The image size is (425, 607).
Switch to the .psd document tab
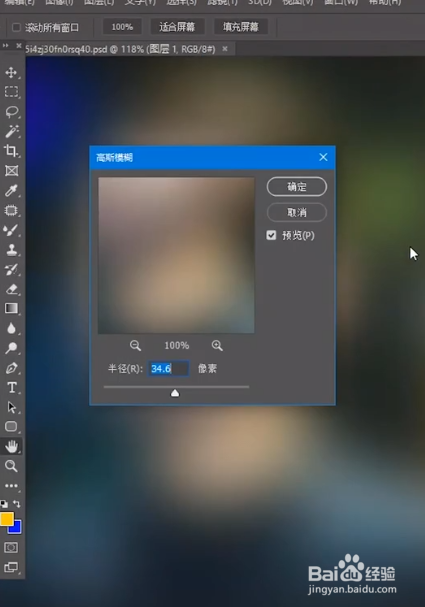click(120, 49)
